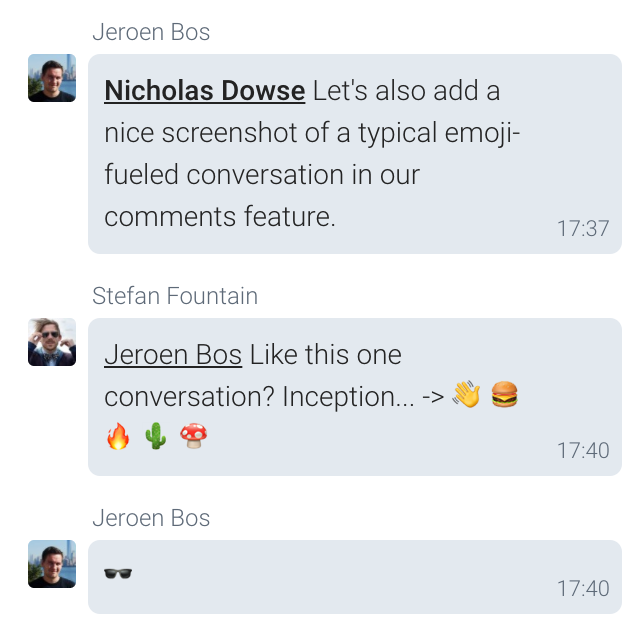Click the 17:37 timestamp
The width and height of the screenshot is (640, 638).
(x=583, y=229)
